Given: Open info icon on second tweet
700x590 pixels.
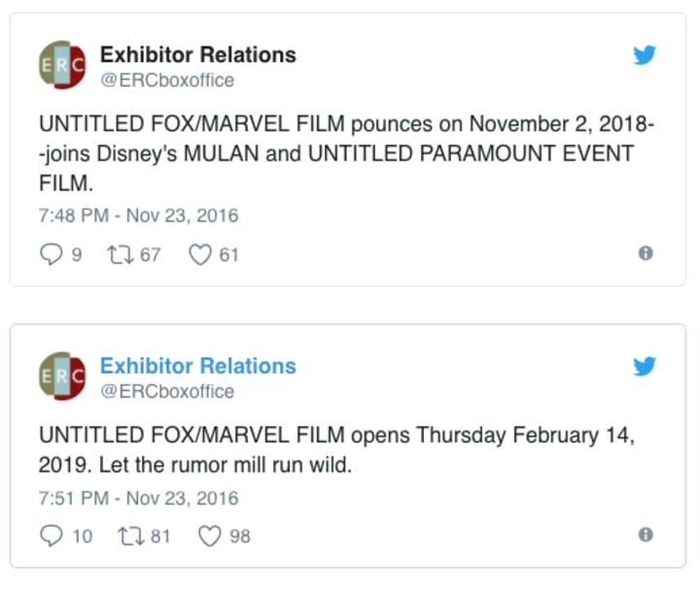Looking at the screenshot, I should pos(646,535).
